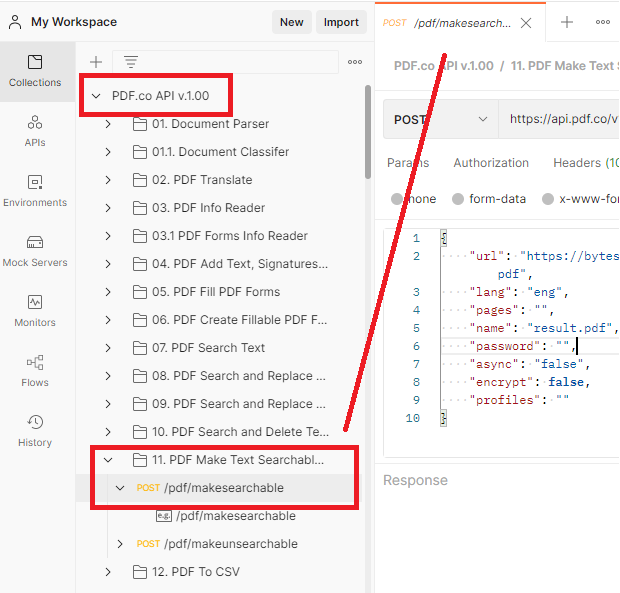This screenshot has height=593, width=620.
Task: Expand the 01. Document Parser folder chevron
Action: tap(108, 124)
